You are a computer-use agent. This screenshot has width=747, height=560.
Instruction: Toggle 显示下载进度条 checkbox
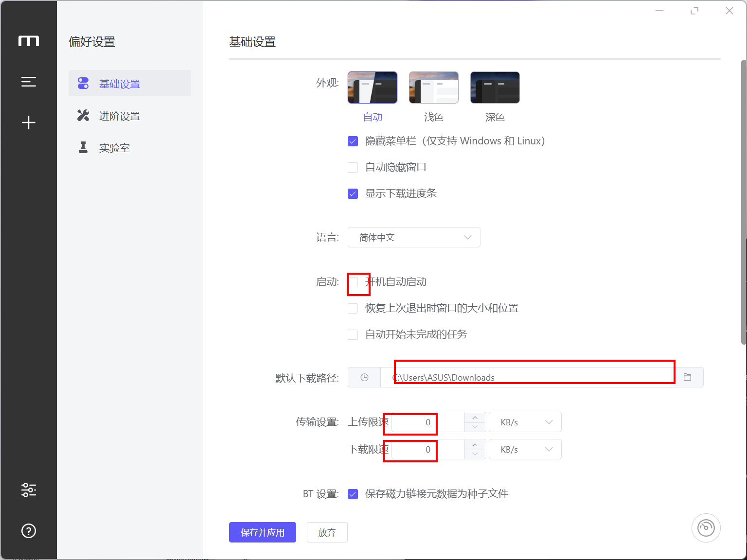click(353, 194)
